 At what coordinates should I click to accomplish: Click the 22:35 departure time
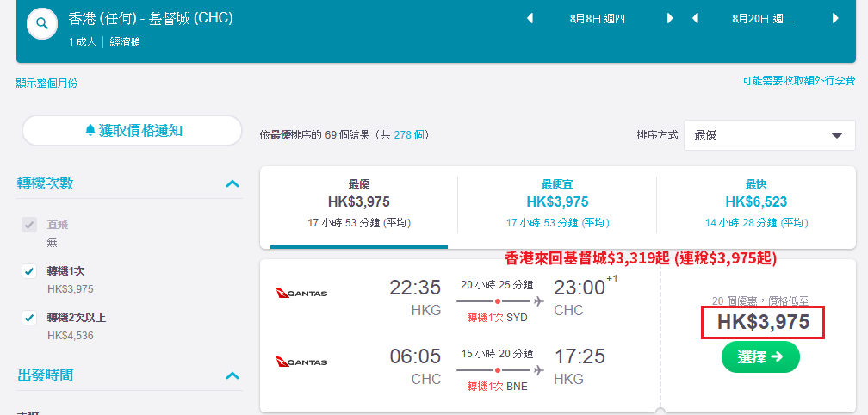[415, 288]
